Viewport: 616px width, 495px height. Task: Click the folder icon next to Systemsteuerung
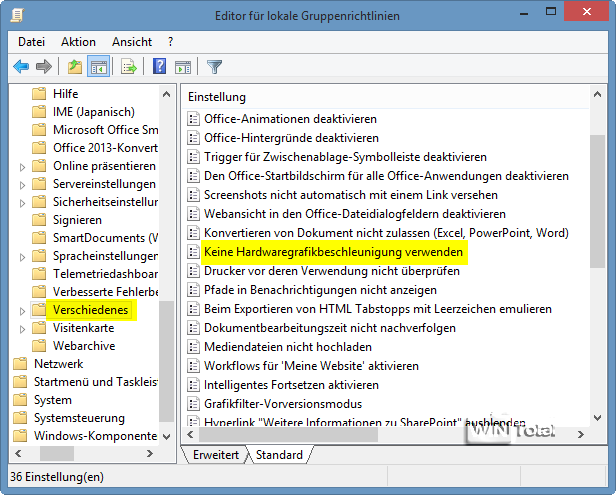tap(20, 418)
